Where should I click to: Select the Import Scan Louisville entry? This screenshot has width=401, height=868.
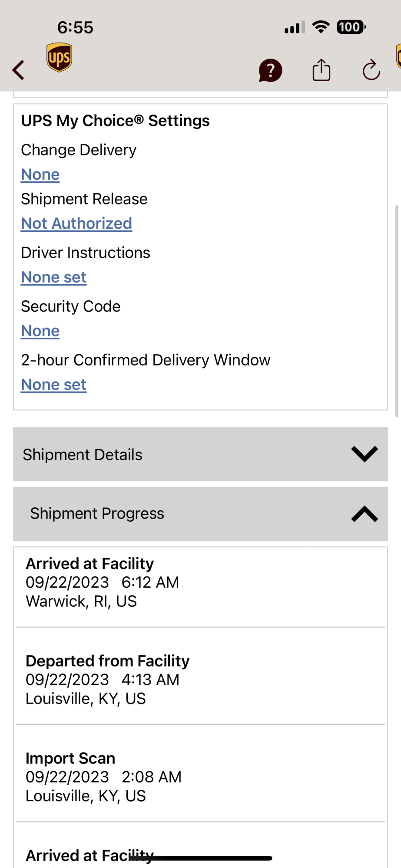[x=200, y=777]
